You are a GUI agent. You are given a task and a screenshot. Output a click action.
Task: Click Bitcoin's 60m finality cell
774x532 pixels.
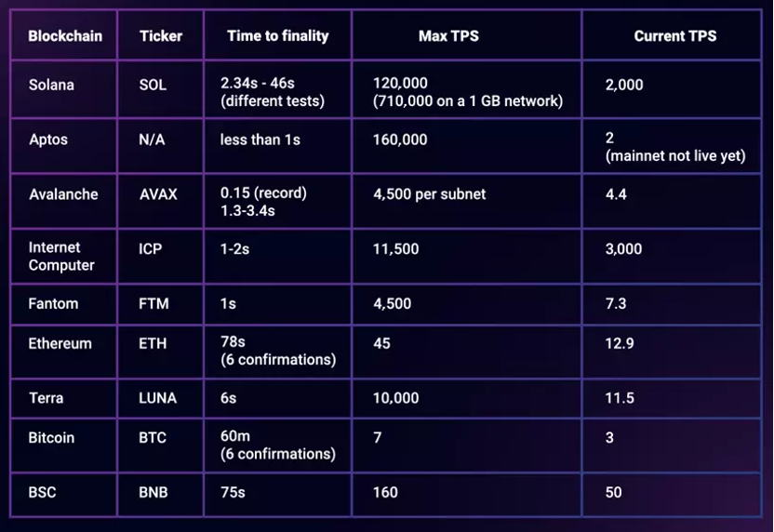[x=277, y=446]
